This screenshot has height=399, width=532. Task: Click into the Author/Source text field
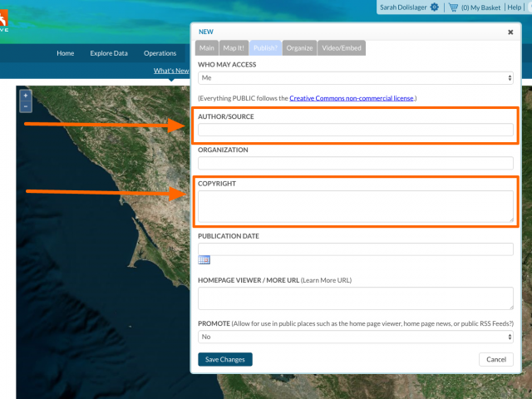tap(356, 130)
